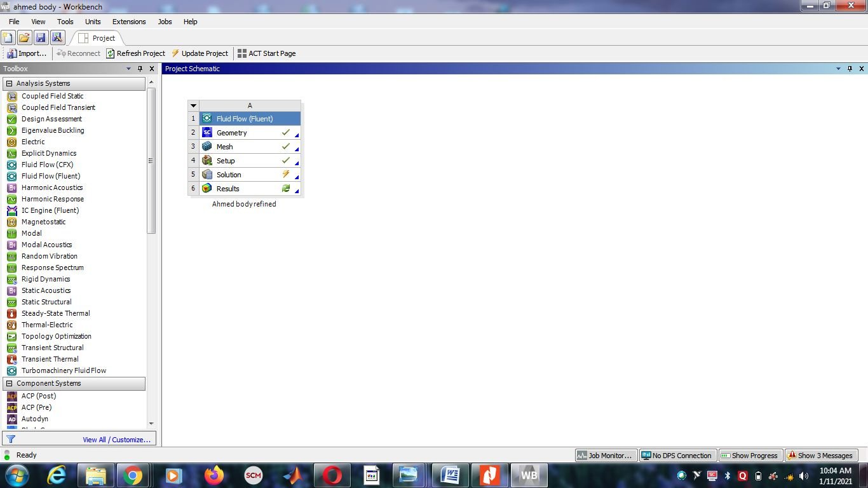This screenshot has width=868, height=488.
Task: Open the File menu
Action: coord(14,22)
